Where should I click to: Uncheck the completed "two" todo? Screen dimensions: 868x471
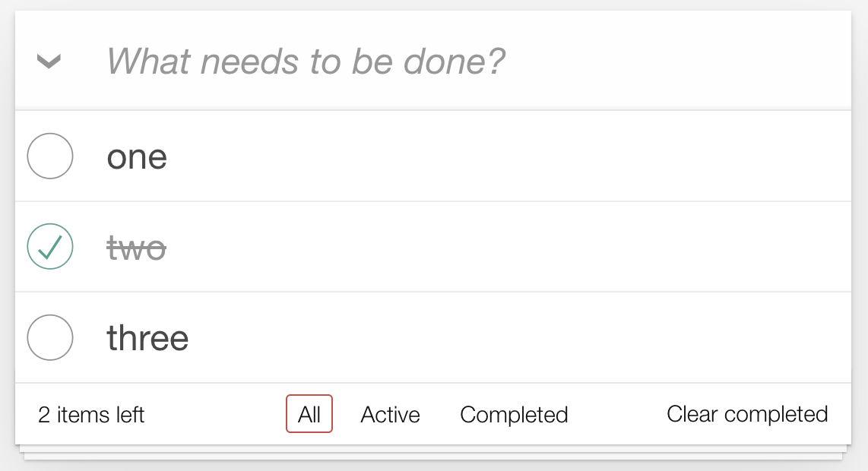coord(50,247)
